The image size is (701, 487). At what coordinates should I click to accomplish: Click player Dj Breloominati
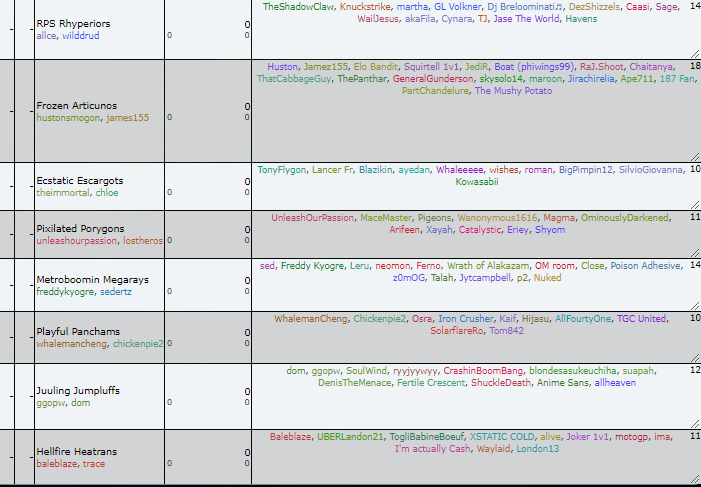point(526,7)
